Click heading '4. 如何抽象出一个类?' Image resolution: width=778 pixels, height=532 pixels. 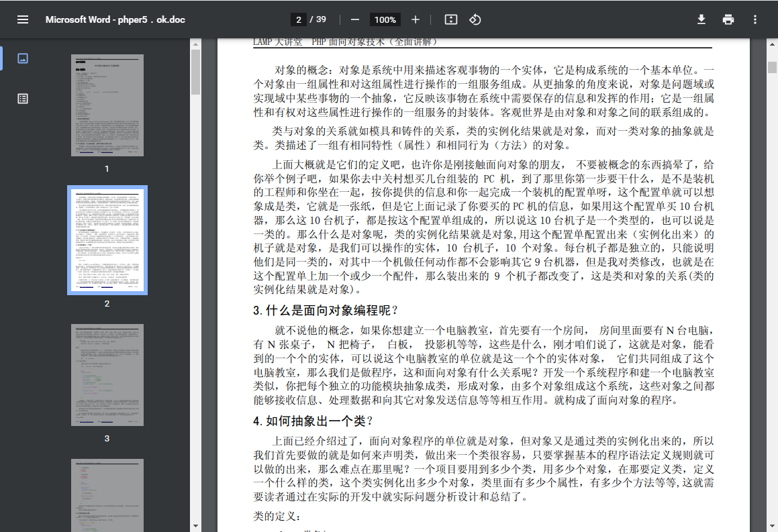coord(313,421)
